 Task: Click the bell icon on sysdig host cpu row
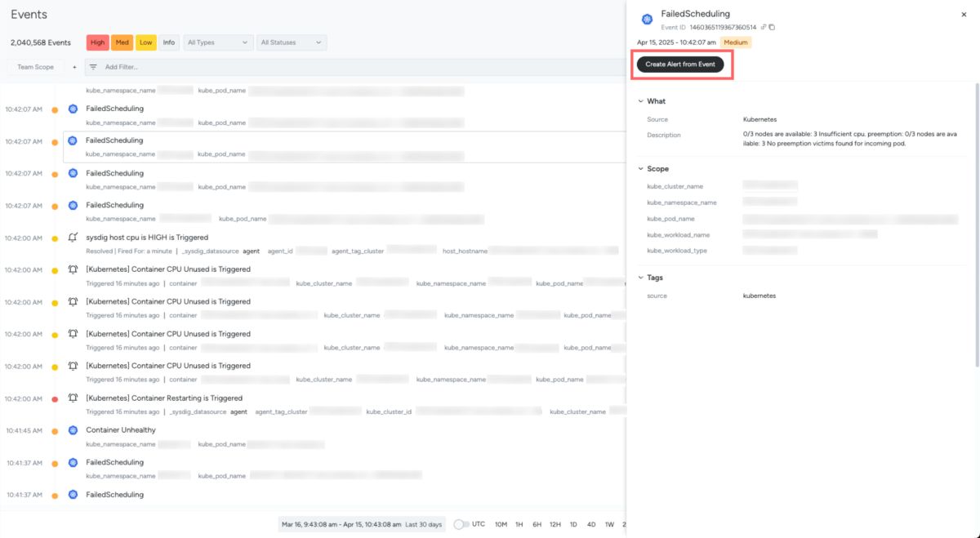[x=73, y=238]
